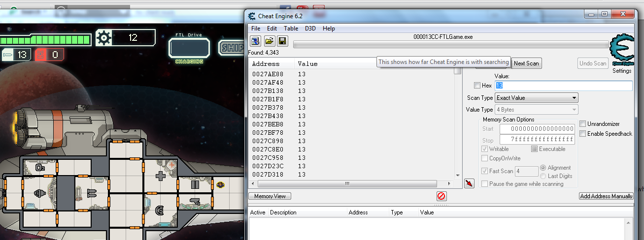Open the Value Type dropdown
Image resolution: width=644 pixels, height=240 pixels.
[537, 110]
